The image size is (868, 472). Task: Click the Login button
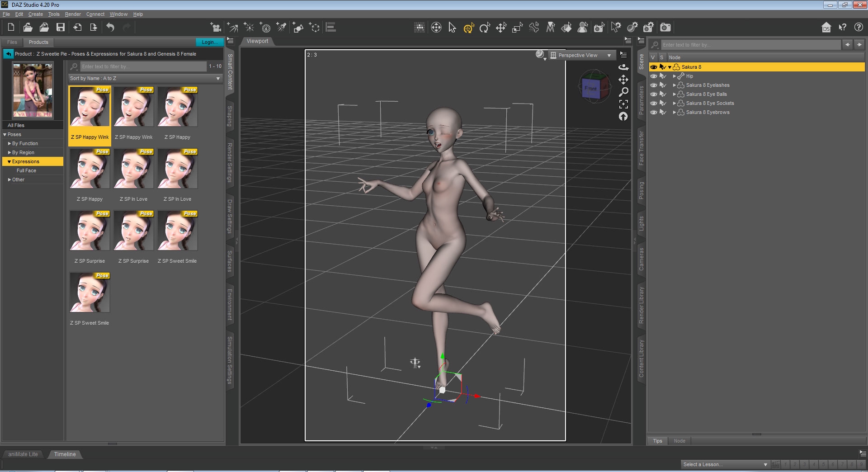tap(209, 42)
